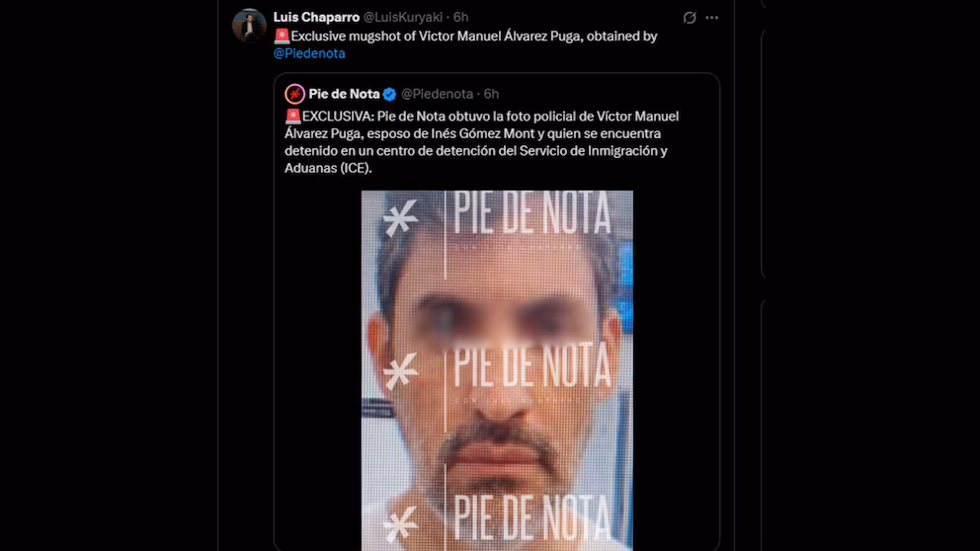The image size is (980, 551).
Task: Open the Luis Chaparro display name link
Action: (x=316, y=18)
